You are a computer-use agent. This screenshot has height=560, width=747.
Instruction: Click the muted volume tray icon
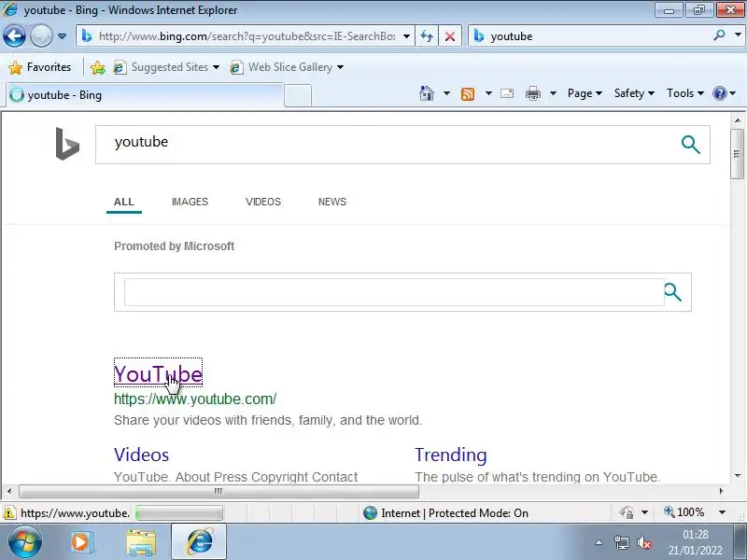[x=644, y=542]
